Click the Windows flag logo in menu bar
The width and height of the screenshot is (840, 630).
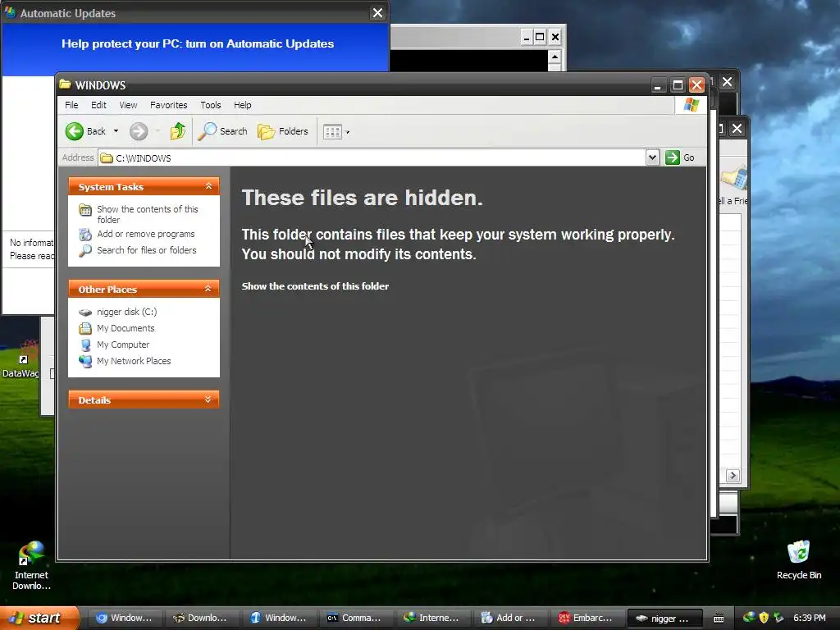point(691,105)
